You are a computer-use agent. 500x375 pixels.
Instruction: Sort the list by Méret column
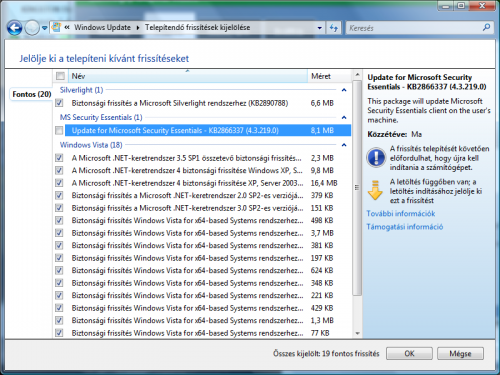[329, 76]
